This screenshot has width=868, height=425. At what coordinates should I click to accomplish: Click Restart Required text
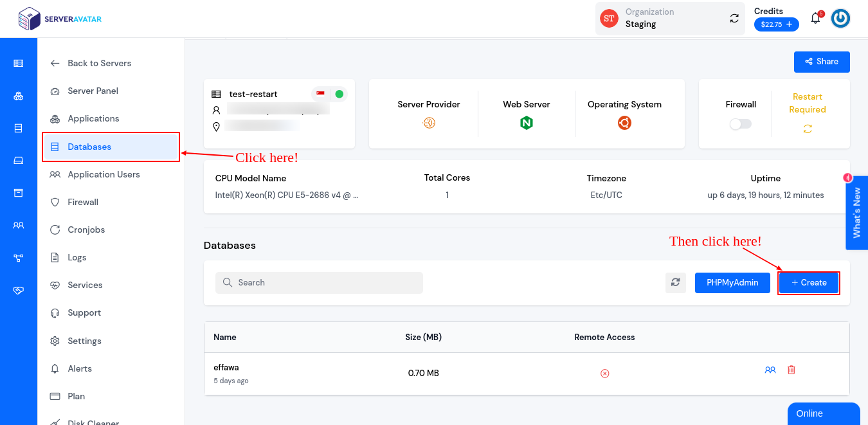click(x=808, y=103)
